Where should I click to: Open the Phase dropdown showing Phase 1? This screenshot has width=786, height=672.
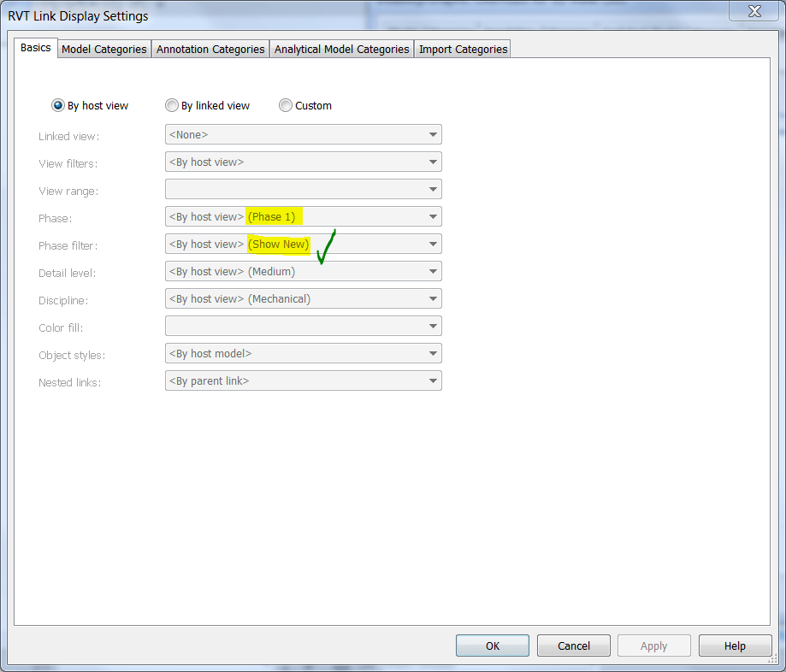click(x=433, y=216)
